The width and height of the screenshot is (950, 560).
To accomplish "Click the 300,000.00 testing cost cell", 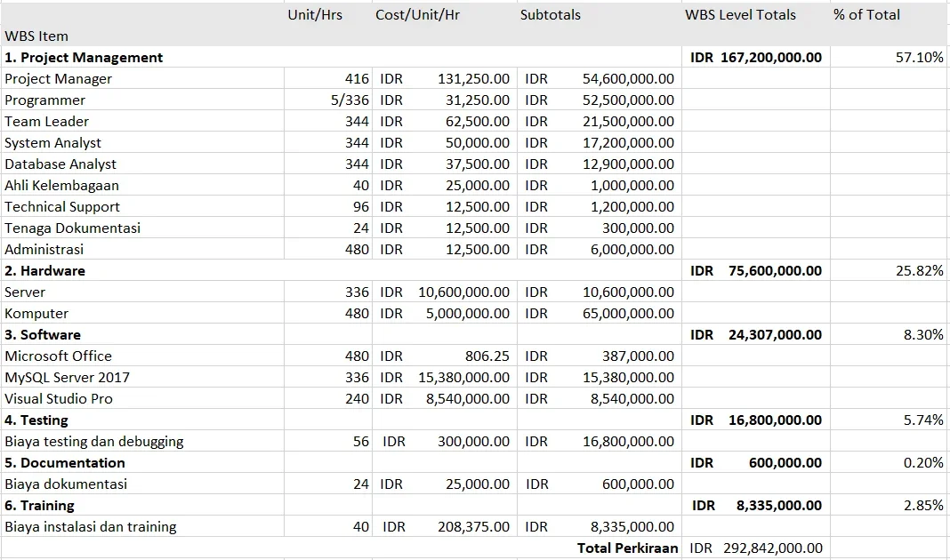I will coord(474,442).
